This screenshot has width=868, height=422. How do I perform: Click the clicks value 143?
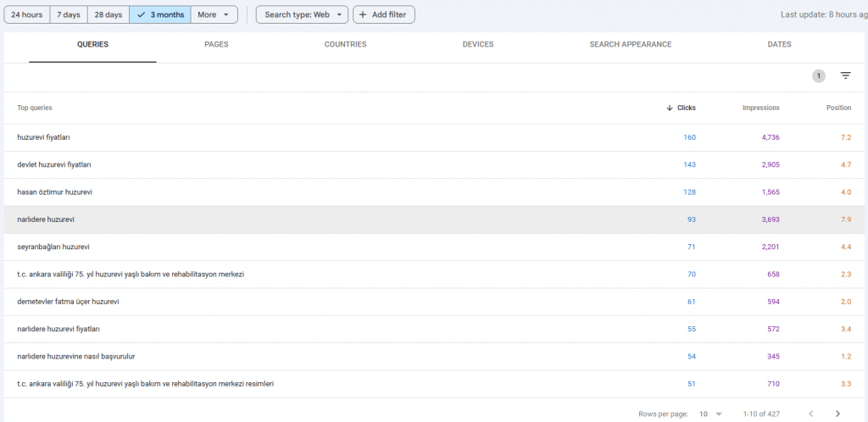point(690,165)
